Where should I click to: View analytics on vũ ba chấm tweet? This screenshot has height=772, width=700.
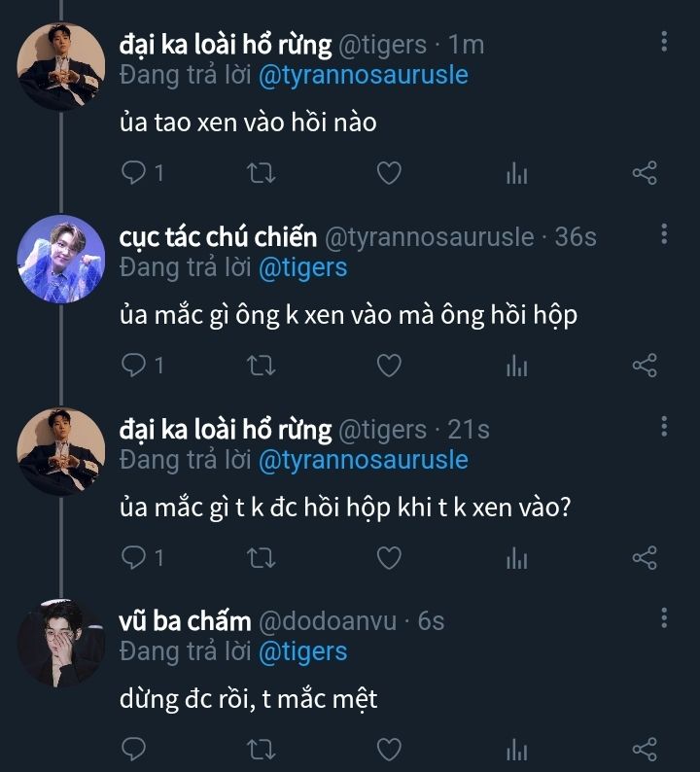click(x=516, y=750)
